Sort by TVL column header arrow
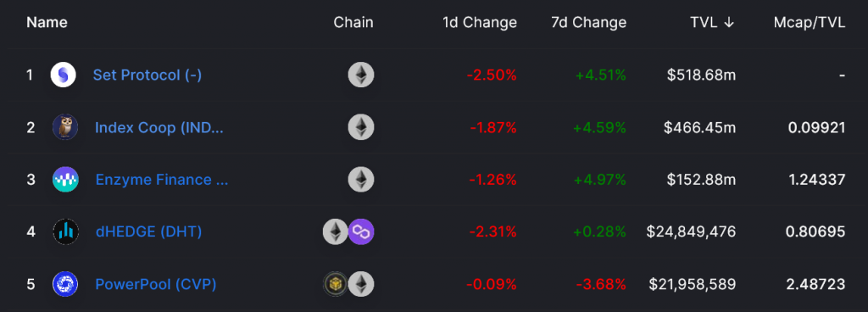Image resolution: width=868 pixels, height=312 pixels. pos(729,23)
